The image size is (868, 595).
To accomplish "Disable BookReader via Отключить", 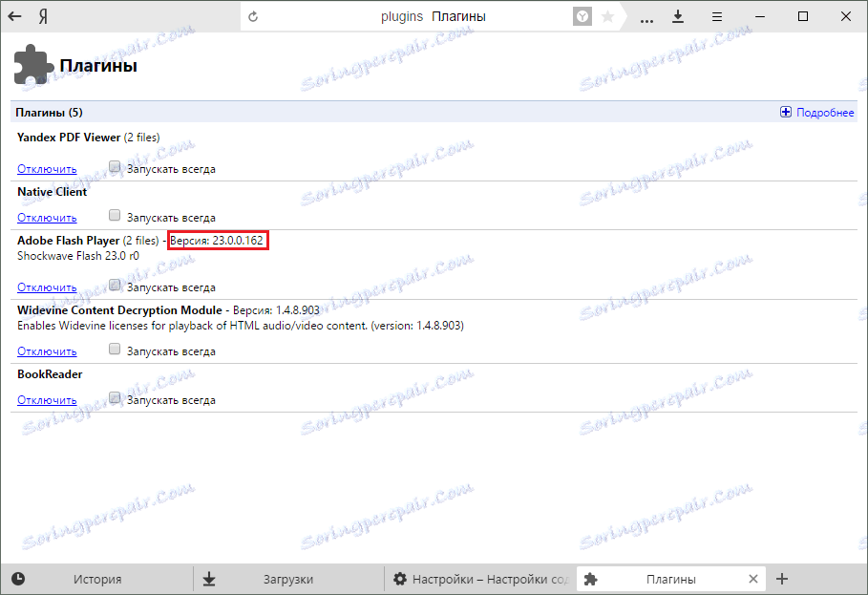I will pyautogui.click(x=47, y=400).
